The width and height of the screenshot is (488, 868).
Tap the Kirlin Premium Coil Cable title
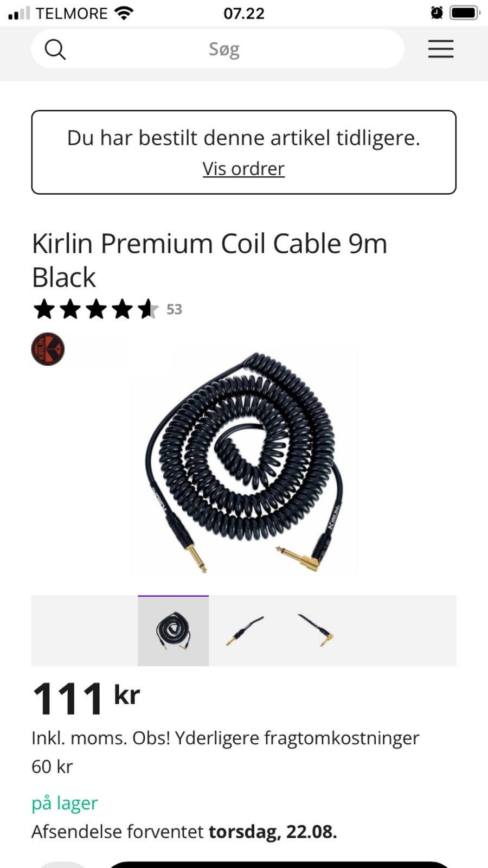coord(210,260)
